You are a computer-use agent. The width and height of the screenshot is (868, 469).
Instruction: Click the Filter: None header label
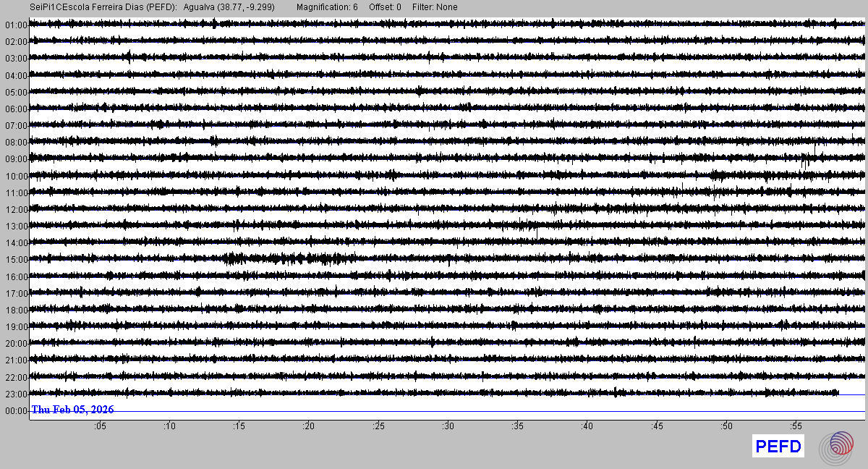(435, 7)
